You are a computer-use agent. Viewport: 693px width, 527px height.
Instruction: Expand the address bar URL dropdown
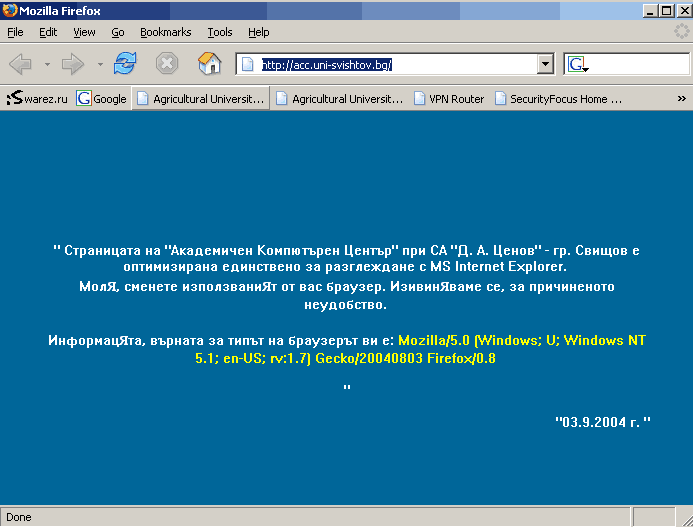point(546,65)
